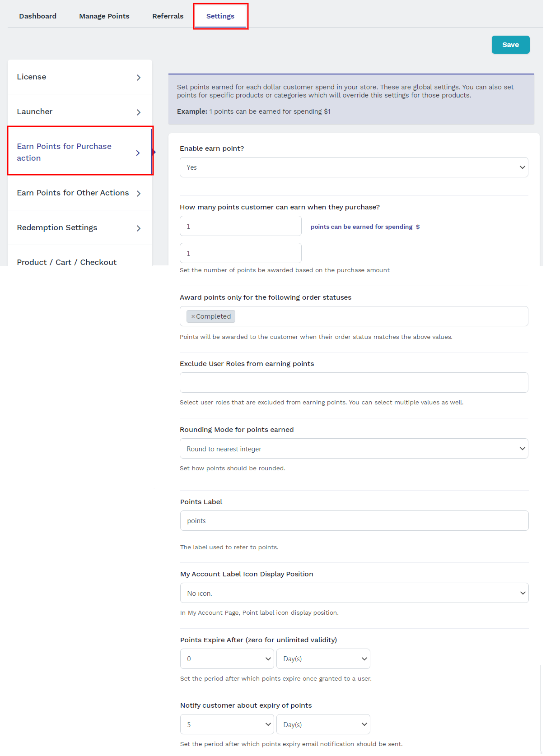Click the Redemption Settings chevron arrow

click(x=139, y=228)
